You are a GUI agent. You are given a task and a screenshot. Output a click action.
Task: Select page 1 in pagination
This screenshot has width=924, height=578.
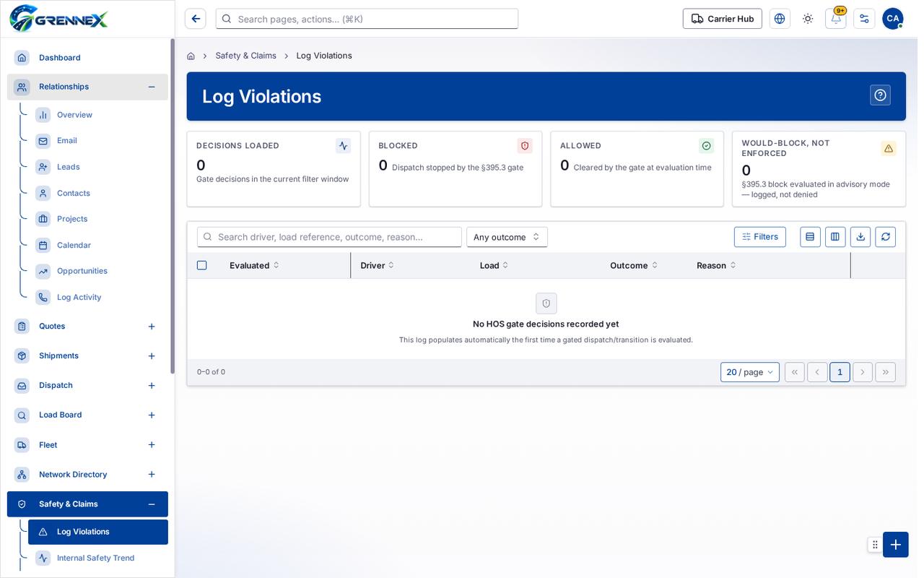pos(840,372)
